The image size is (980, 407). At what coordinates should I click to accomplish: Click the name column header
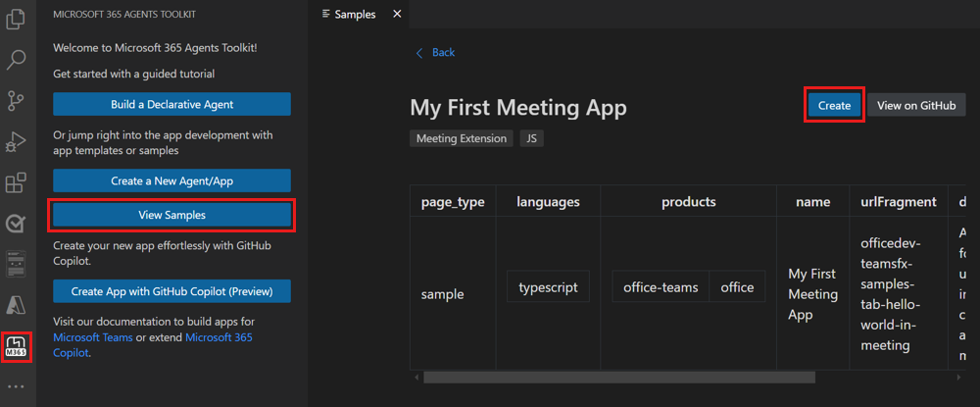point(813,201)
